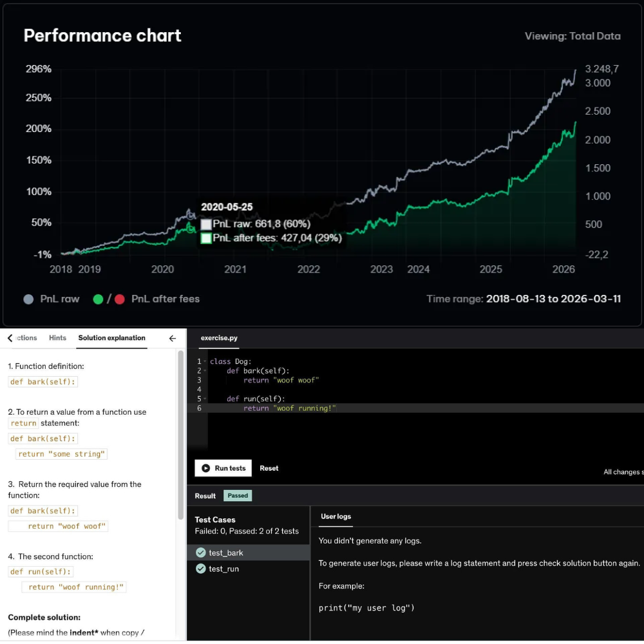This screenshot has height=644, width=644.
Task: Click the 2020-05-25 tooltip date
Action: pyautogui.click(x=227, y=207)
